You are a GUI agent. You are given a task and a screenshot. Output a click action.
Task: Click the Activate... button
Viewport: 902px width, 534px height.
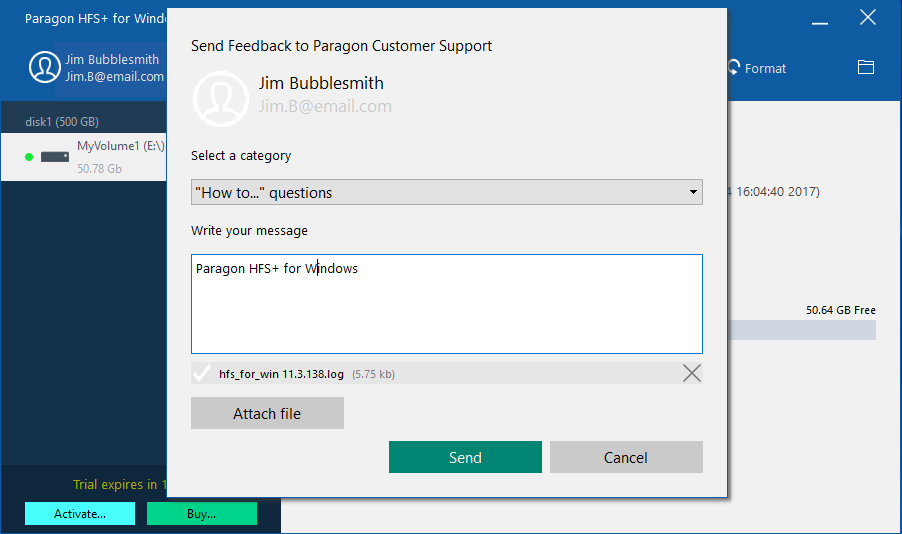coord(80,513)
